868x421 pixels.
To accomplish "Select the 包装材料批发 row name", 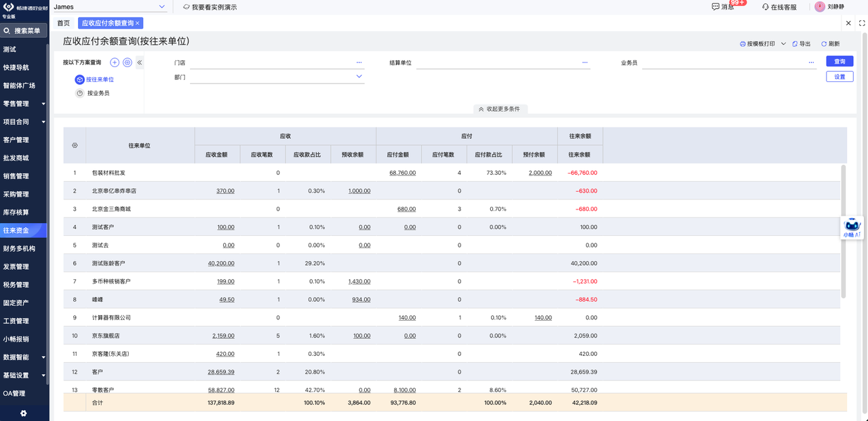I will click(x=108, y=173).
